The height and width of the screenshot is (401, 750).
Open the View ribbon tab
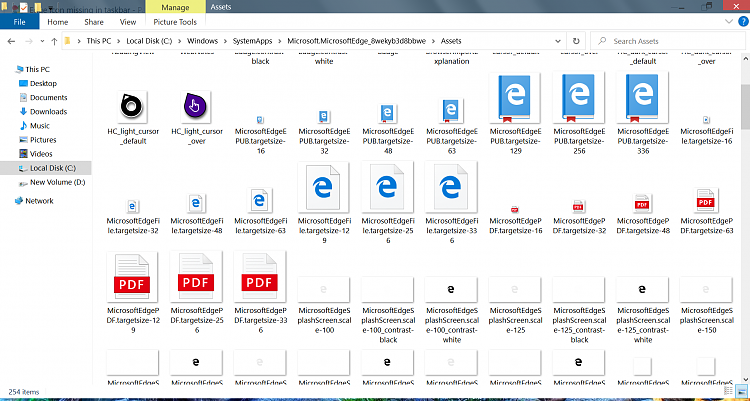pyautogui.click(x=128, y=22)
